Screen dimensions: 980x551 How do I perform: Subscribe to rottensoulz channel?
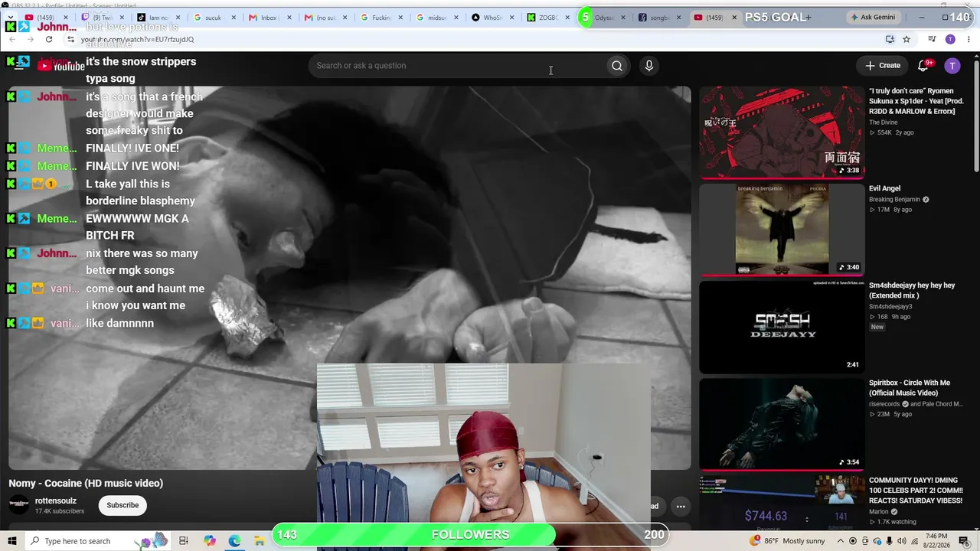click(x=122, y=505)
